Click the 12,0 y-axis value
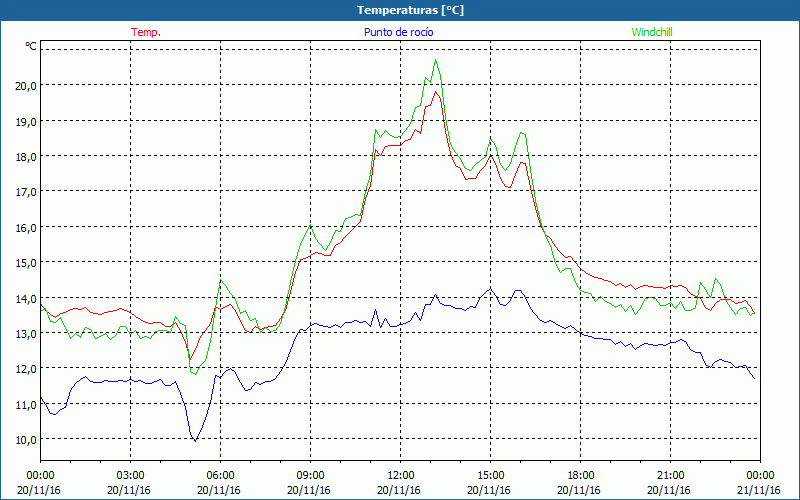The image size is (800, 500). click(x=26, y=369)
